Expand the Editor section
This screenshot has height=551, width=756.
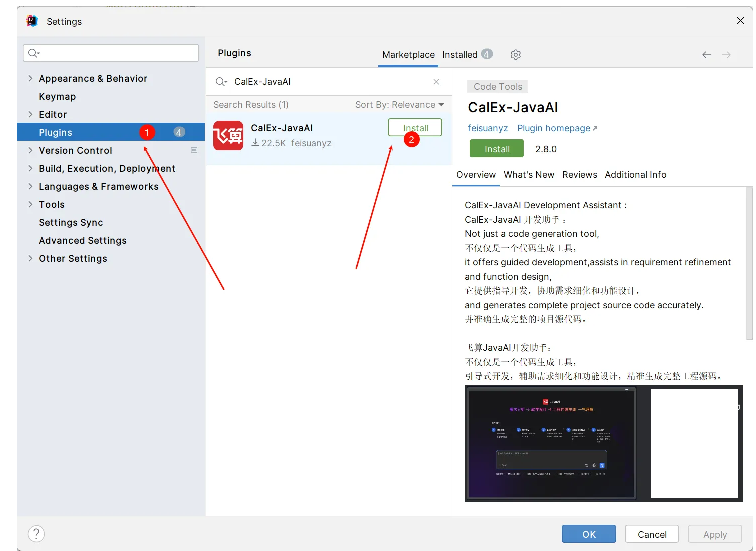[30, 114]
